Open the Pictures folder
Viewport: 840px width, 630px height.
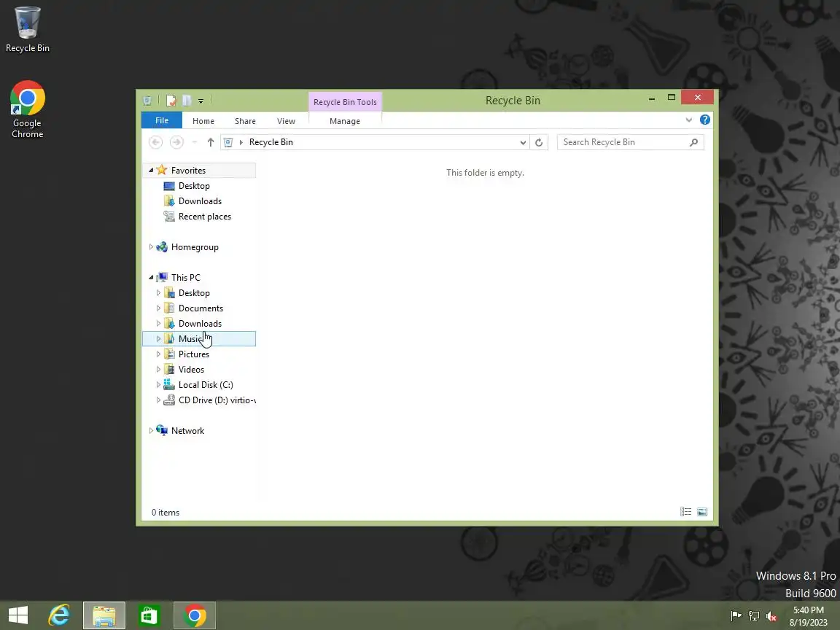point(194,354)
